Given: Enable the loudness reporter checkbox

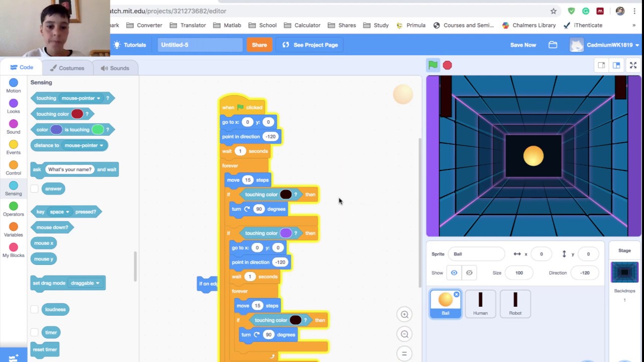Looking at the screenshot, I should [x=34, y=309].
